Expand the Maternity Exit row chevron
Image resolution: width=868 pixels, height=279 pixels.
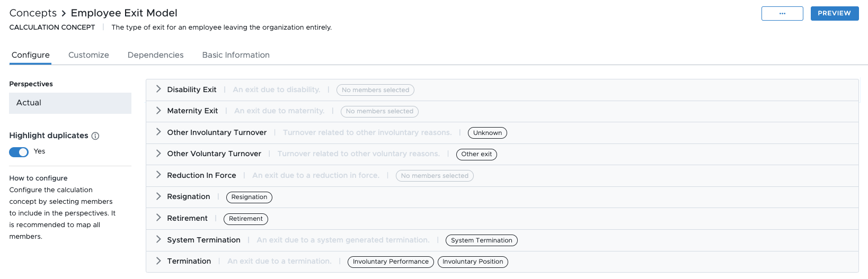click(x=158, y=111)
